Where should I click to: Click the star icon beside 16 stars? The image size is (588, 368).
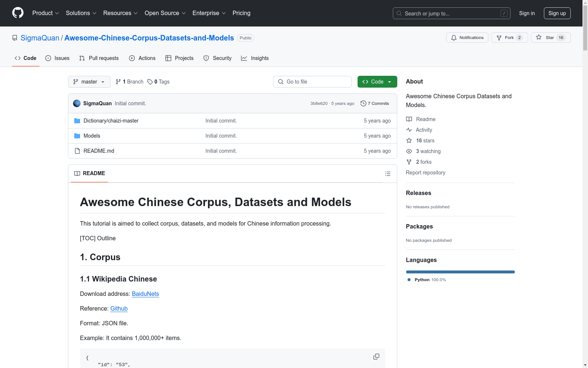tap(409, 141)
